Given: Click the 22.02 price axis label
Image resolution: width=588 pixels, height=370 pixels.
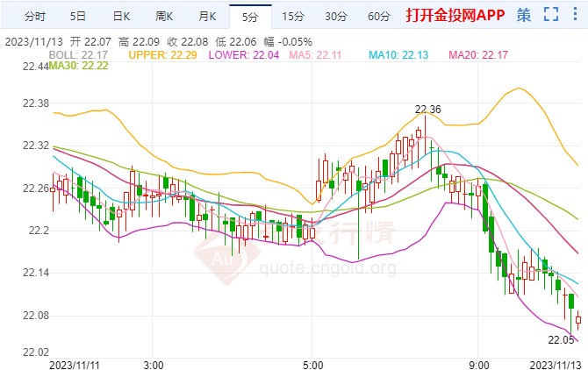Looking at the screenshot, I should [36, 352].
